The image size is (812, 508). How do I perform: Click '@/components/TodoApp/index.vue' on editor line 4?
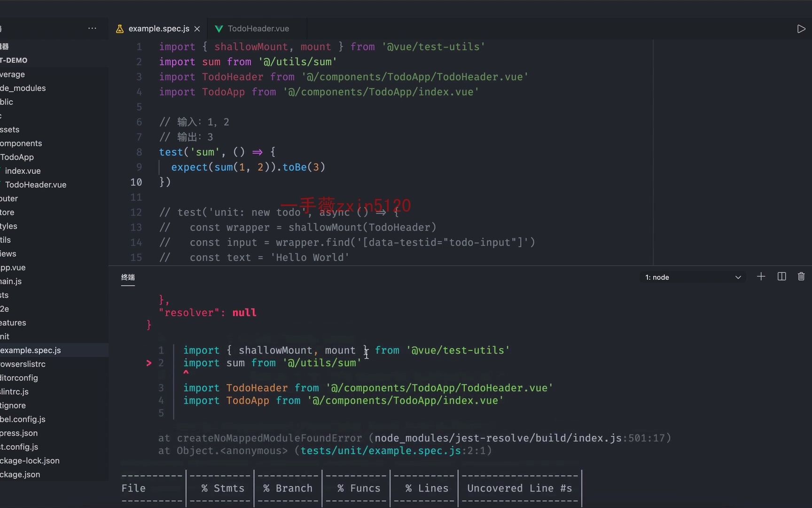381,92
